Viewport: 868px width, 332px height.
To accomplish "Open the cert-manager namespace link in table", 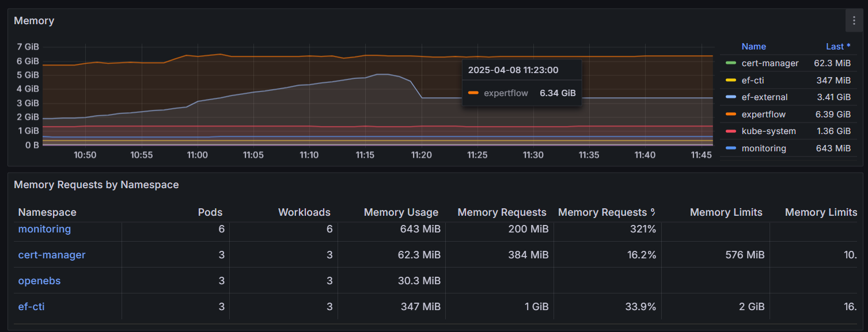I will pyautogui.click(x=52, y=255).
